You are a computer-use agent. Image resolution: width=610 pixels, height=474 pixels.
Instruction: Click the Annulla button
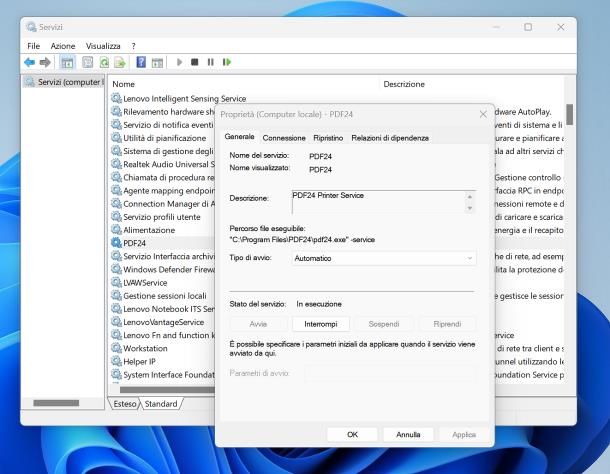[408, 434]
